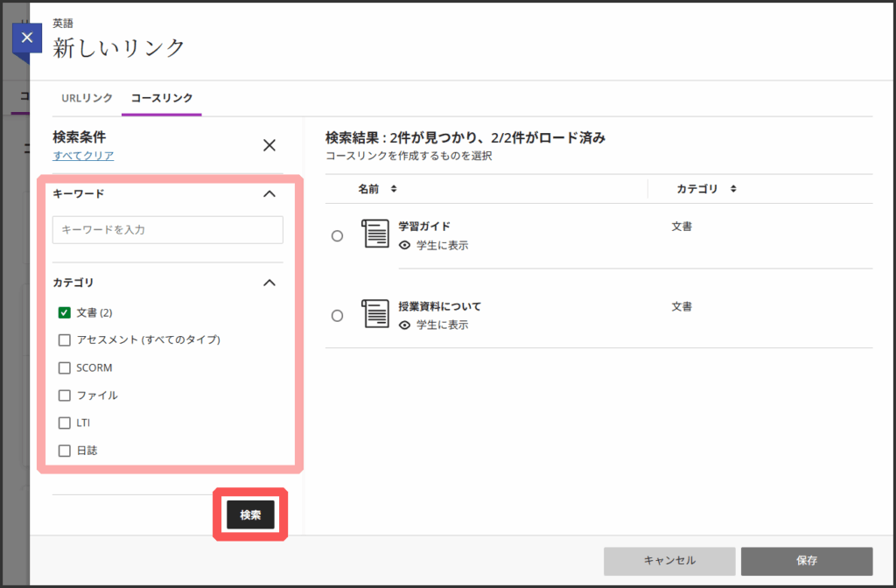This screenshot has width=896, height=588.
Task: Focus the キーワードを入力 text field
Action: click(x=168, y=230)
